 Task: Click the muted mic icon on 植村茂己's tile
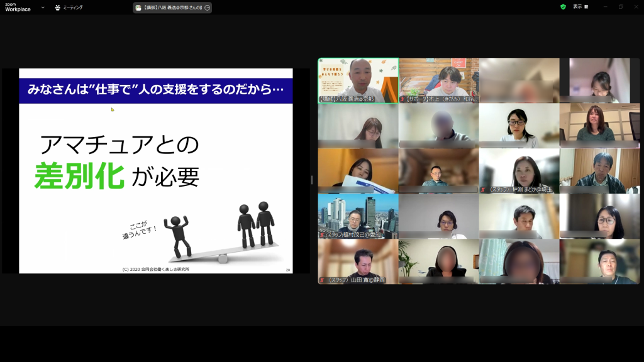point(322,234)
